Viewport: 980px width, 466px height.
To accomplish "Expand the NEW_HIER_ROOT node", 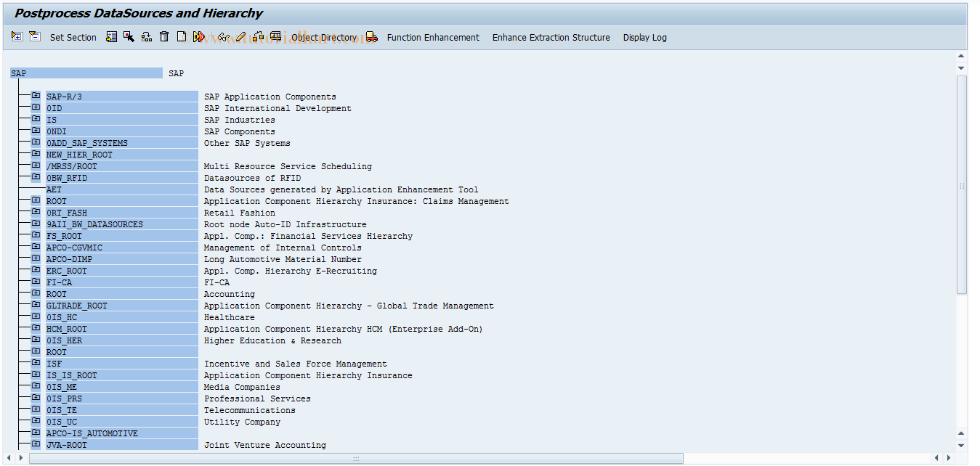I will (36, 154).
